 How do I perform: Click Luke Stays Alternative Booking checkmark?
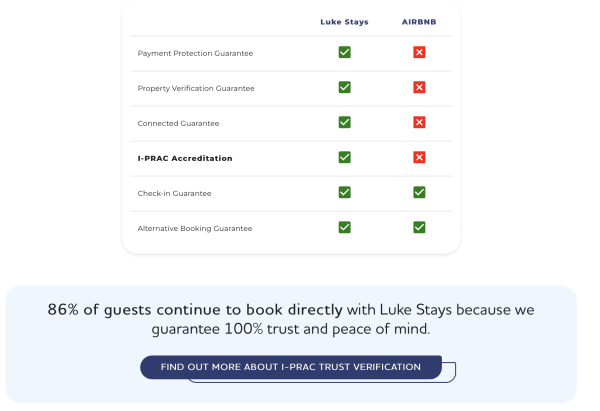tap(344, 227)
